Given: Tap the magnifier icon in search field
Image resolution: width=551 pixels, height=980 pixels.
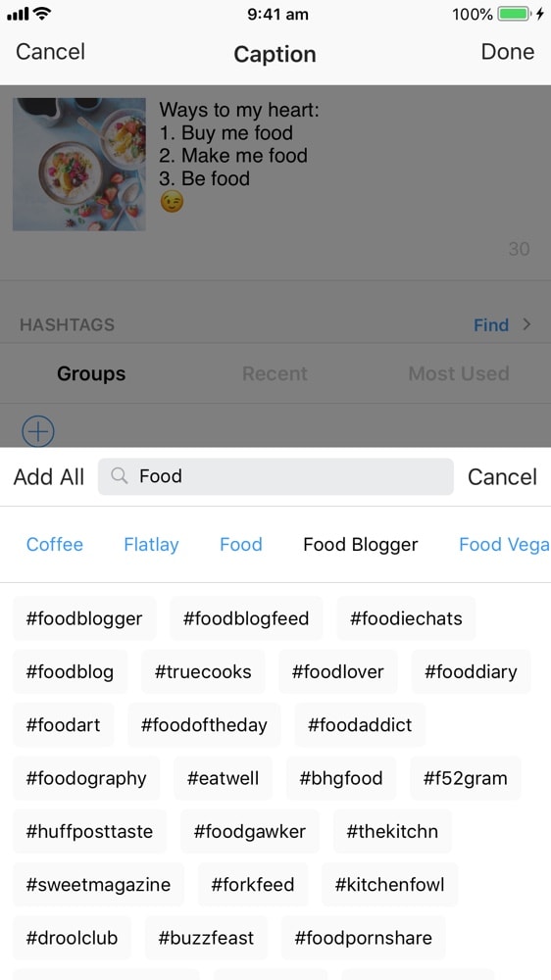Looking at the screenshot, I should click(119, 476).
